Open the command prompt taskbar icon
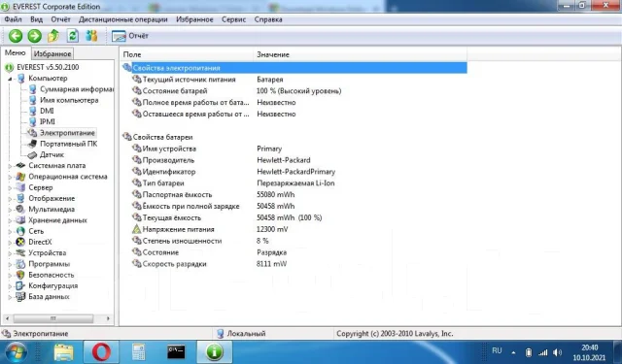622x364 pixels. click(176, 351)
